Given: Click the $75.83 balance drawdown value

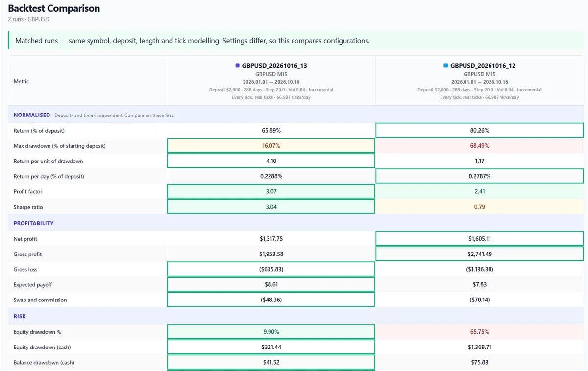Looking at the screenshot, I should [479, 362].
